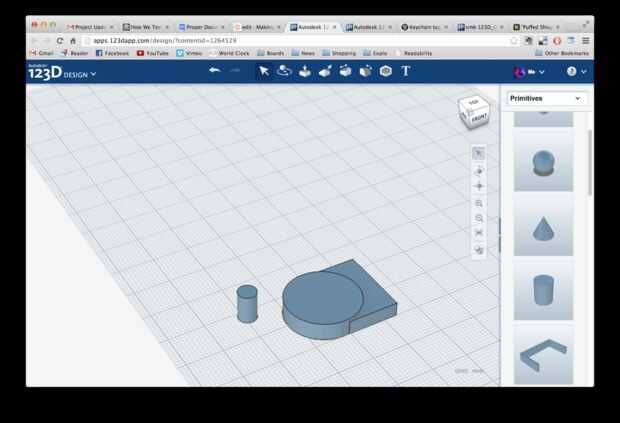
Task: Click the browser reload button
Action: pyautogui.click(x=59, y=40)
